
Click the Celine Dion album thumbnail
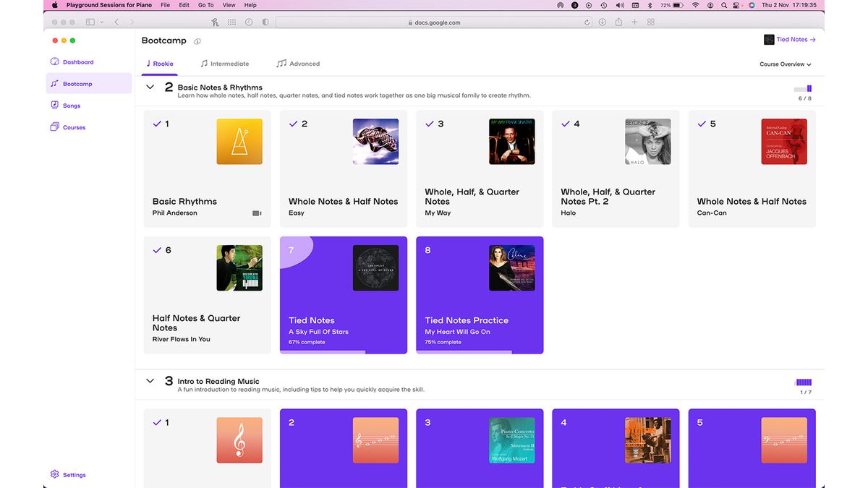[x=512, y=268]
